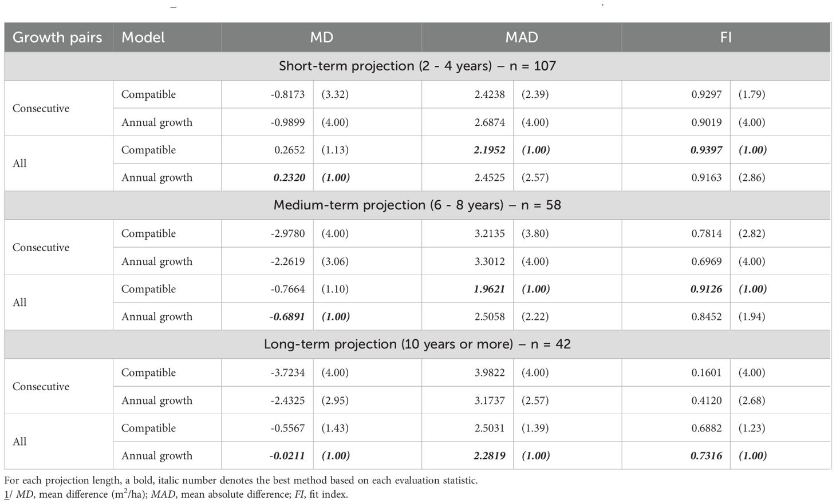836x504 pixels.
Task: Select the bold MD value -0.0211
Action: pos(287,456)
